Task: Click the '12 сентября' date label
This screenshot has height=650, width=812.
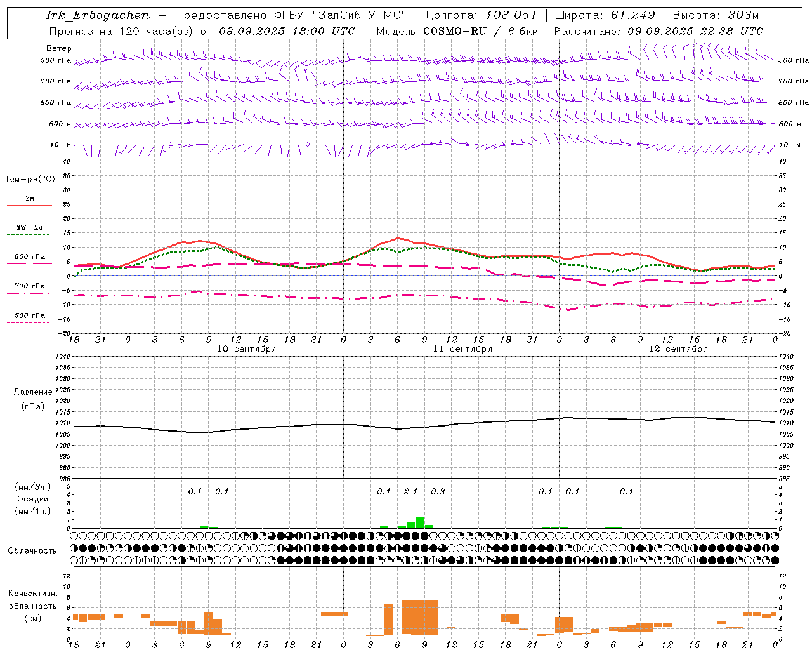Action: click(678, 349)
